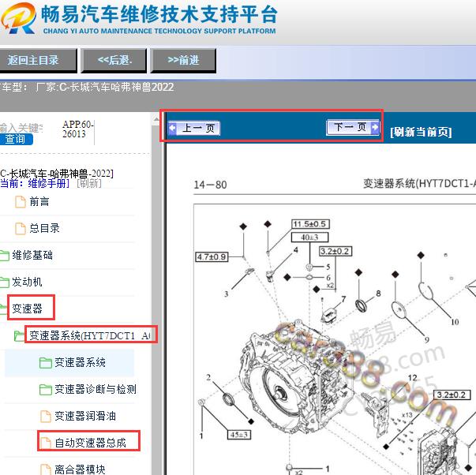The width and height of the screenshot is (476, 475).
Task: Open 变速器系统(HYT7DCT1 folder node
Action: click(x=90, y=335)
